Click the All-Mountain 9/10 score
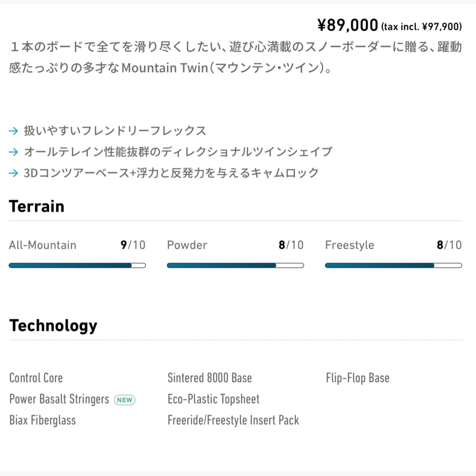This screenshot has height=476, width=476. 133,245
